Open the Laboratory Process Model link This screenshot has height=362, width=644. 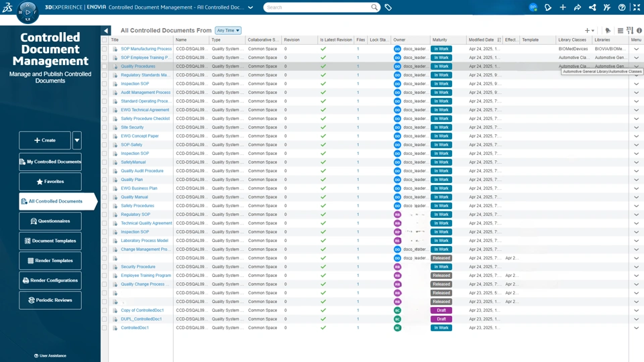[145, 241]
